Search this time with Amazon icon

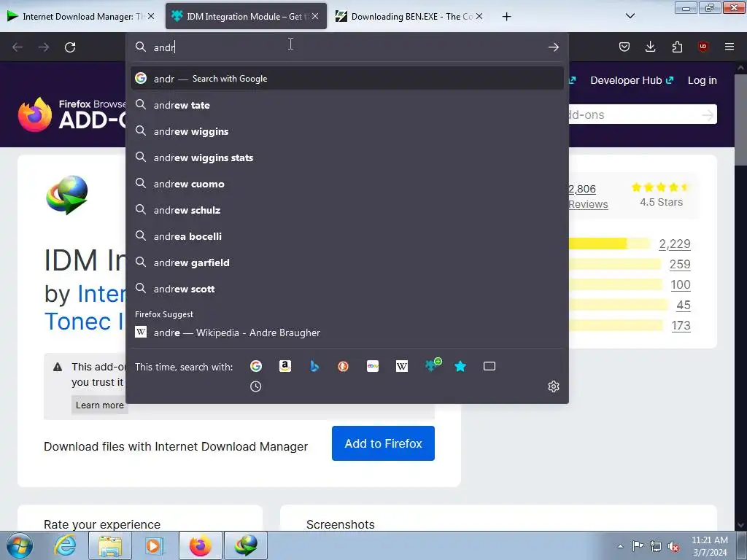(x=285, y=366)
